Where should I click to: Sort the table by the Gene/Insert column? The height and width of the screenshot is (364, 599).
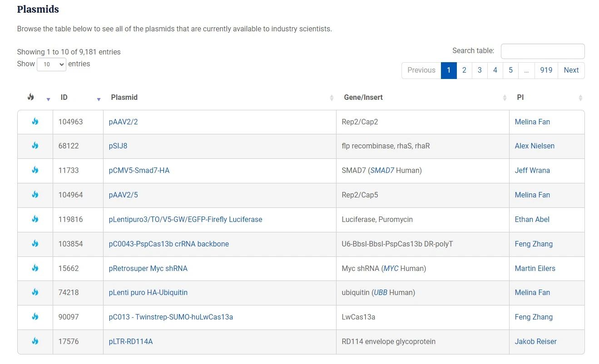[363, 98]
